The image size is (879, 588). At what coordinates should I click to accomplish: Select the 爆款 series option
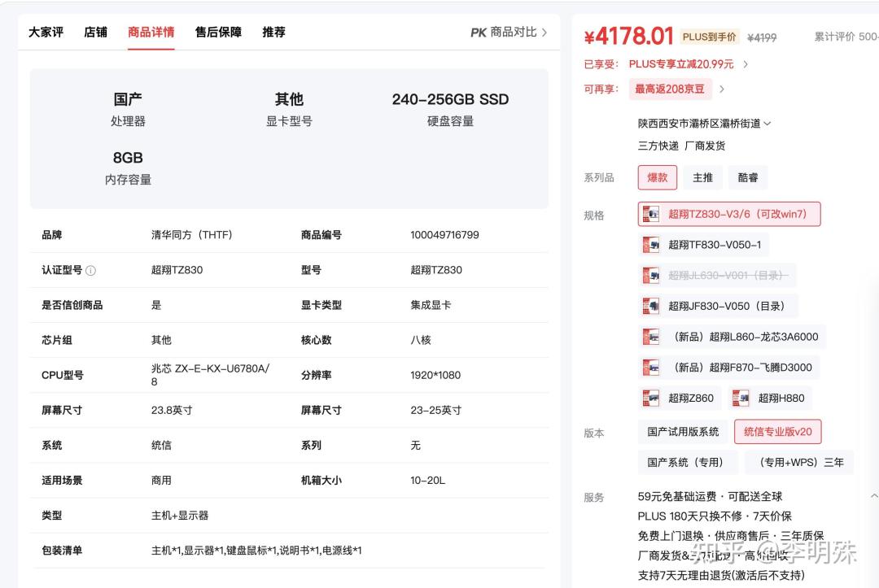(x=657, y=177)
